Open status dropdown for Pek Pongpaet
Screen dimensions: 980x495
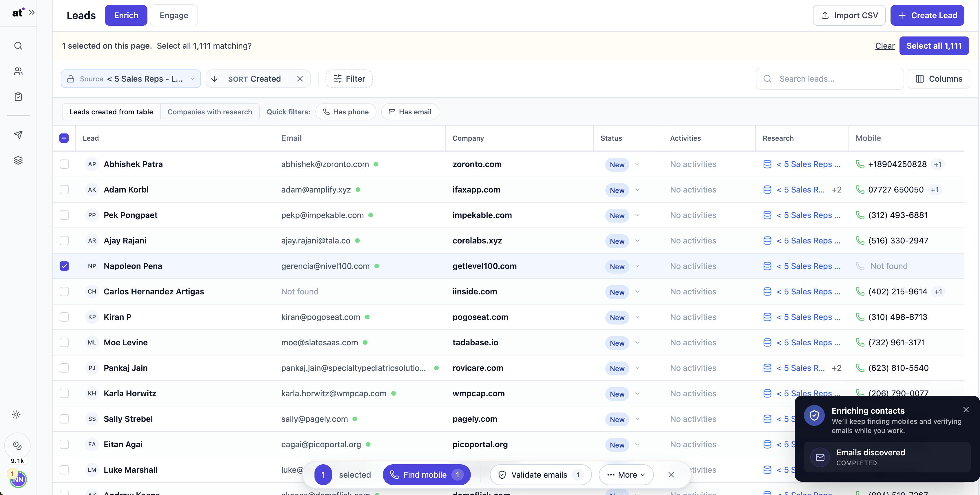pos(637,215)
